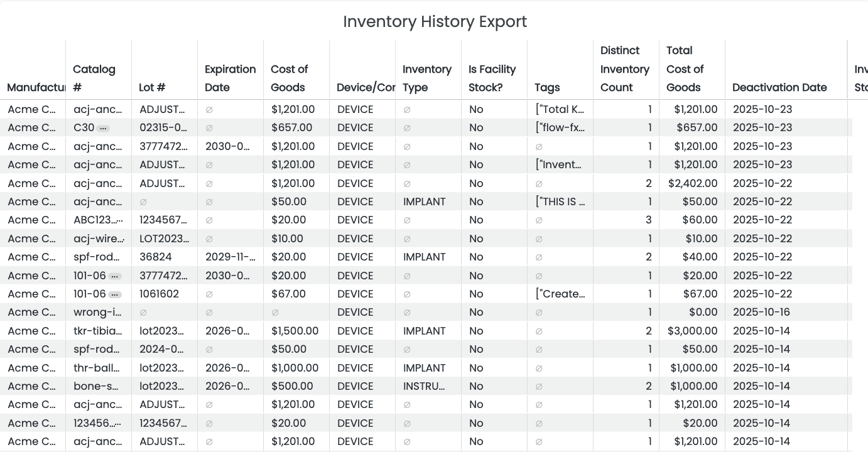Viewport: 868px width, 462px height.
Task: Click the INSTRU... inventory type cell
Action: click(424, 387)
